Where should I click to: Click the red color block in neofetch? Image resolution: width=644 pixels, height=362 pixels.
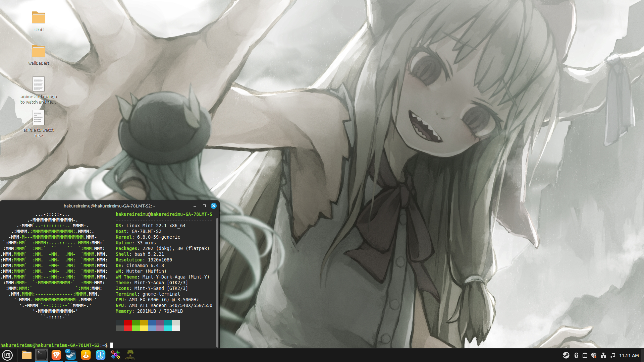tap(128, 325)
